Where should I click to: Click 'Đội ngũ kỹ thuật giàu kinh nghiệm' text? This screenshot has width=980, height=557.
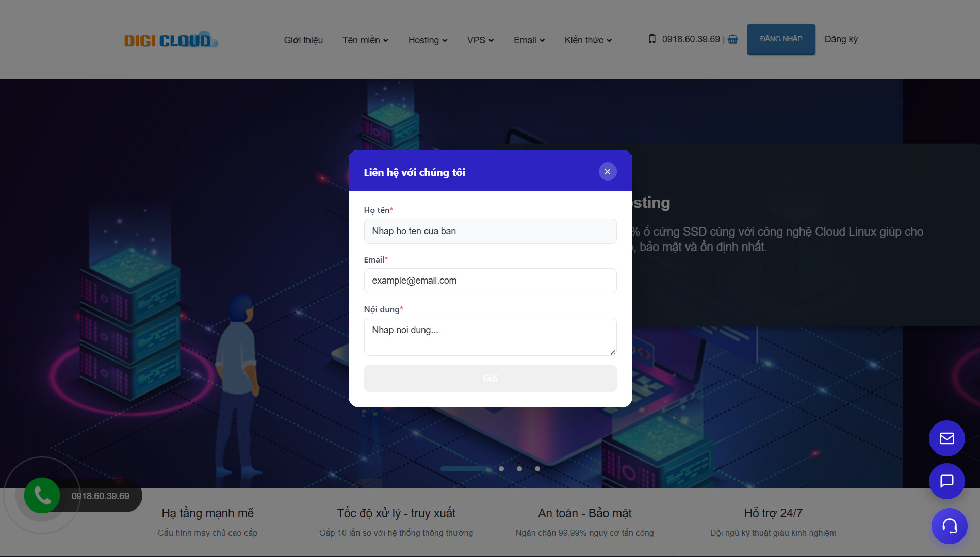click(773, 533)
